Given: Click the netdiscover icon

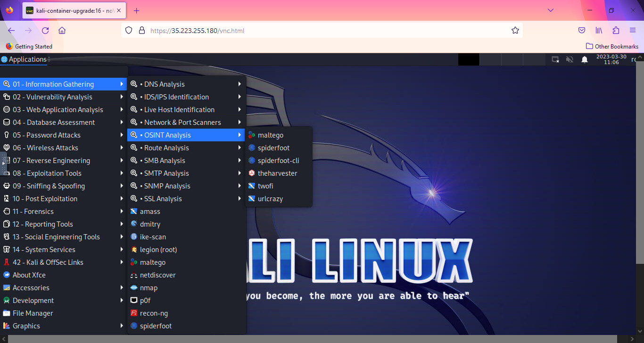Looking at the screenshot, I should (x=134, y=275).
